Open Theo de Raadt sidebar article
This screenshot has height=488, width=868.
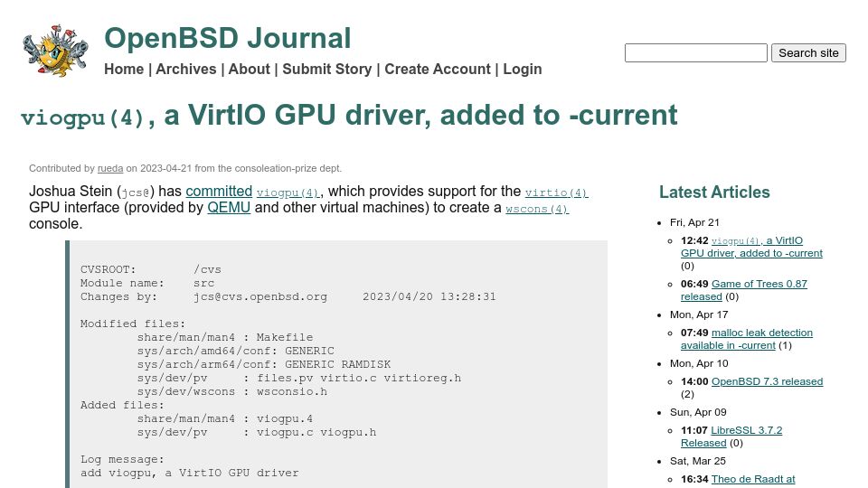pos(753,479)
